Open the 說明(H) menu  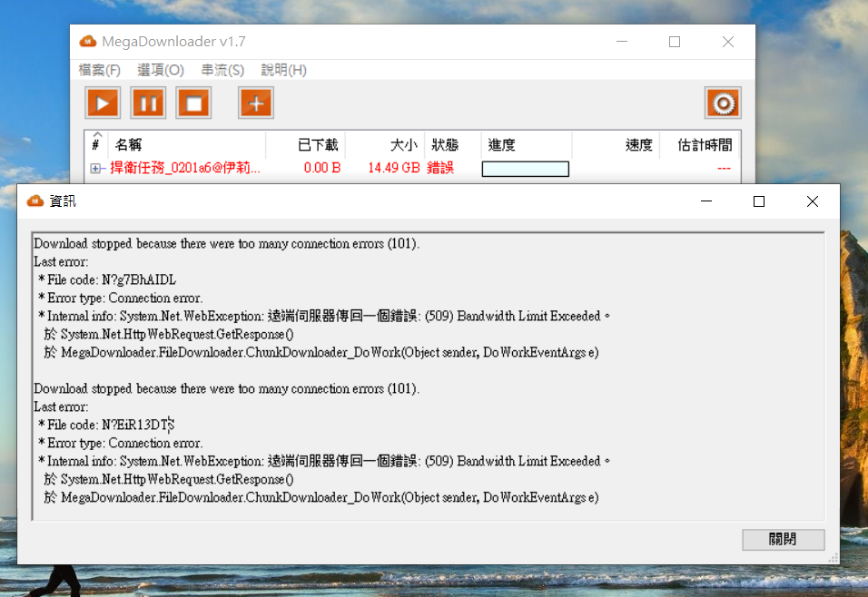pos(284,70)
